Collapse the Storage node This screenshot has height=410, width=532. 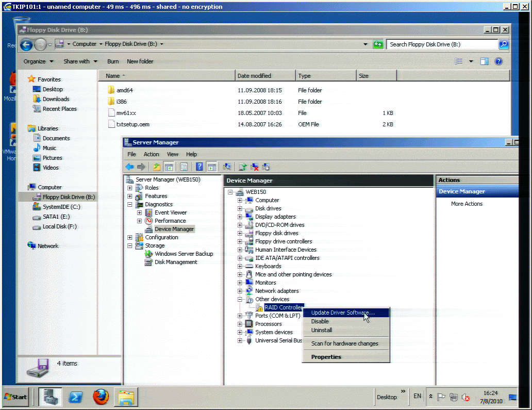[x=129, y=245]
